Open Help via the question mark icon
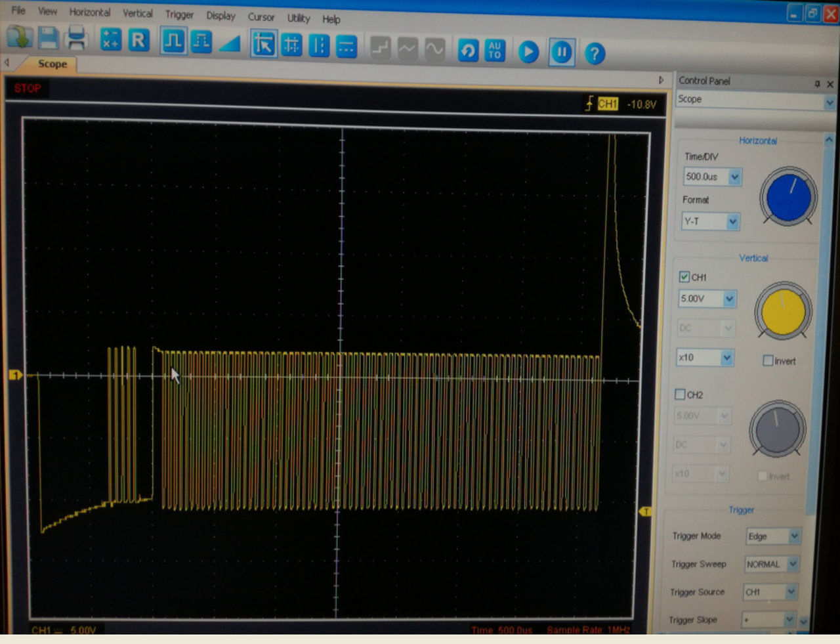Screen dimensions: 840x644 click(594, 53)
